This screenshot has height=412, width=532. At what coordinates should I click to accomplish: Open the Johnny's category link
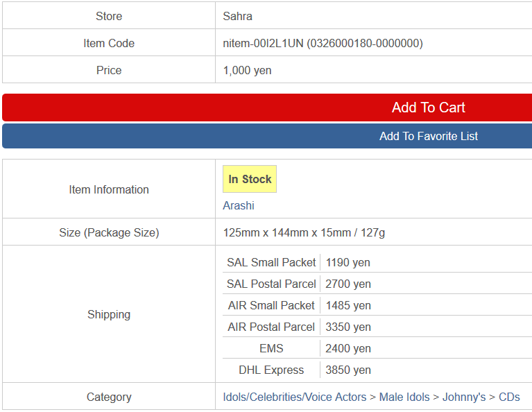(x=464, y=397)
